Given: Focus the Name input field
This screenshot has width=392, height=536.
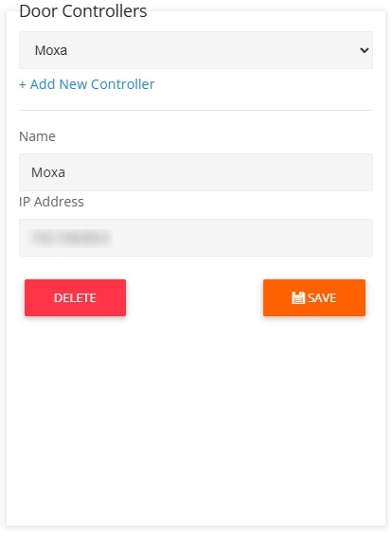Looking at the screenshot, I should pyautogui.click(x=196, y=172).
